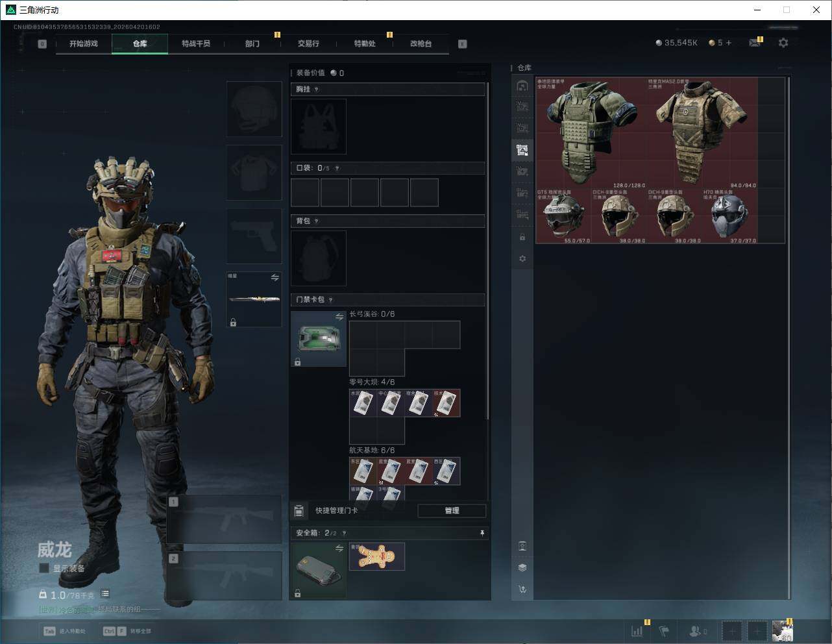Select the 55.0/57.0 helmet
Screen dimensions: 832x644
click(x=563, y=216)
